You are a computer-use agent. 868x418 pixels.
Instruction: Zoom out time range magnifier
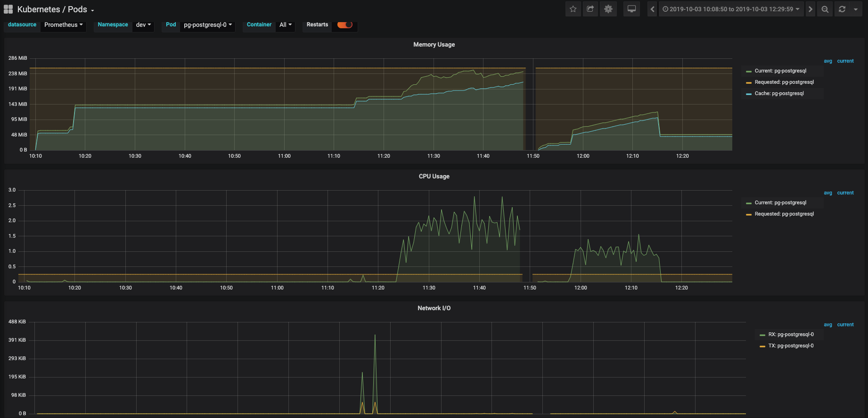[825, 9]
